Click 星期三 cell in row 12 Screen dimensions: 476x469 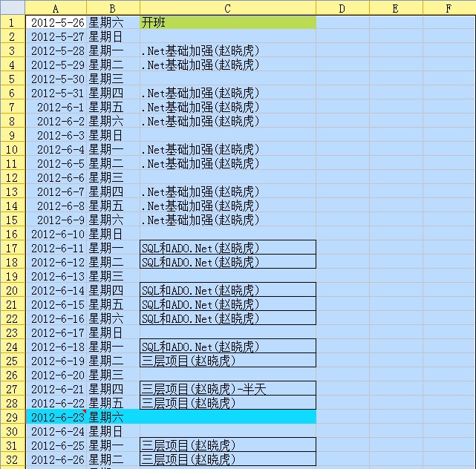point(113,178)
